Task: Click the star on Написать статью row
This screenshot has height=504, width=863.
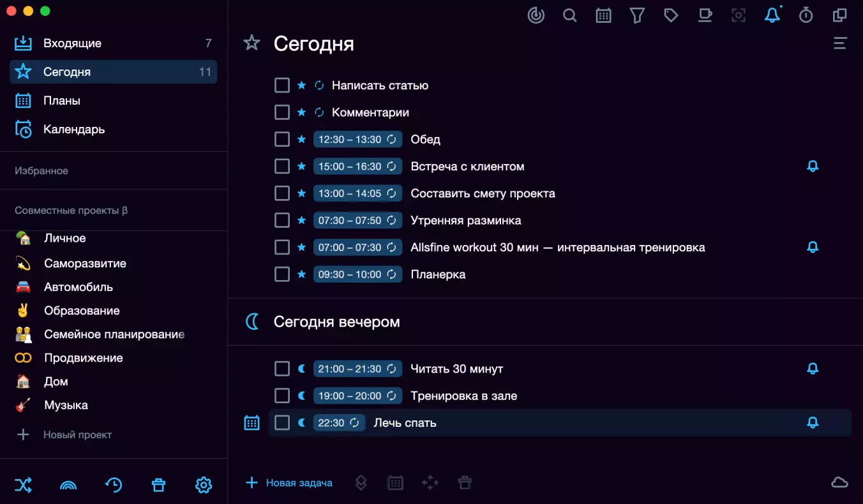Action: 301,85
